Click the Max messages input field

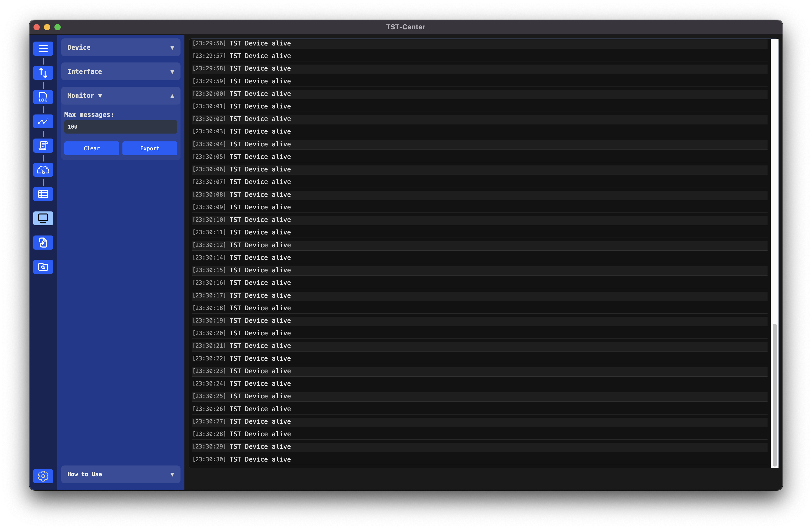[121, 127]
